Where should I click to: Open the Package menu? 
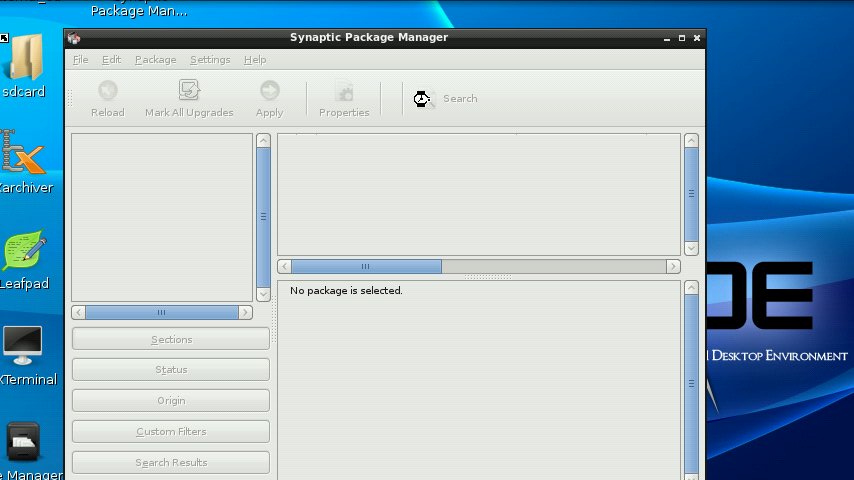click(x=156, y=59)
